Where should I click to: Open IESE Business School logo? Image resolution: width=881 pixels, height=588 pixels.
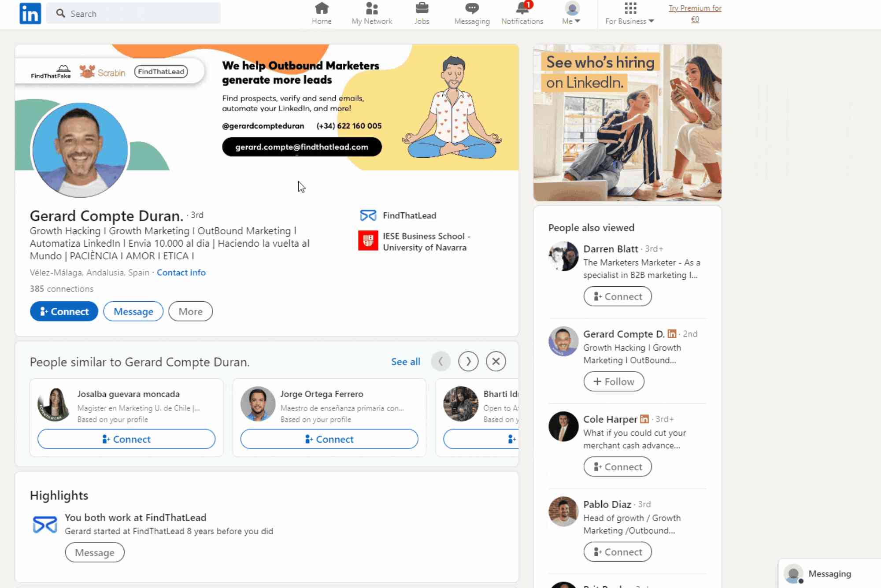point(368,241)
